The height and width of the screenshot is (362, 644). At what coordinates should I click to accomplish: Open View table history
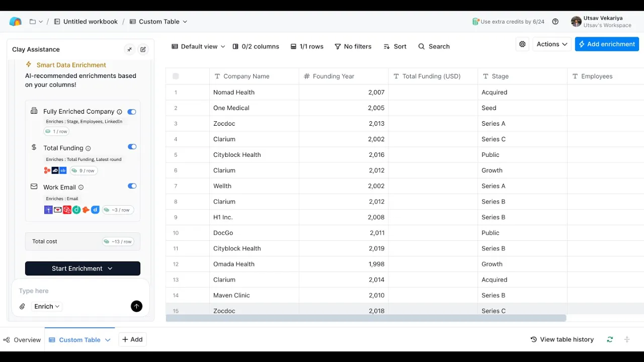tap(562, 339)
